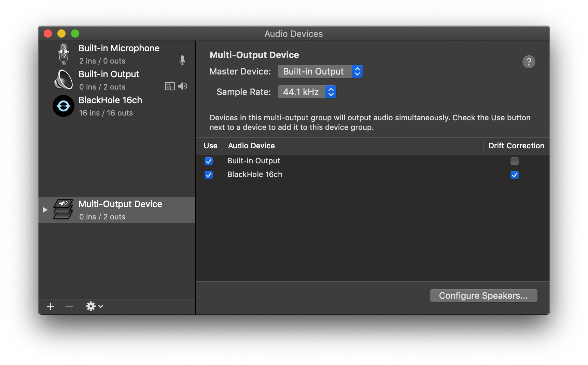Viewport: 588px width, 365px height.
Task: Click Configure Speakers button
Action: pos(484,295)
